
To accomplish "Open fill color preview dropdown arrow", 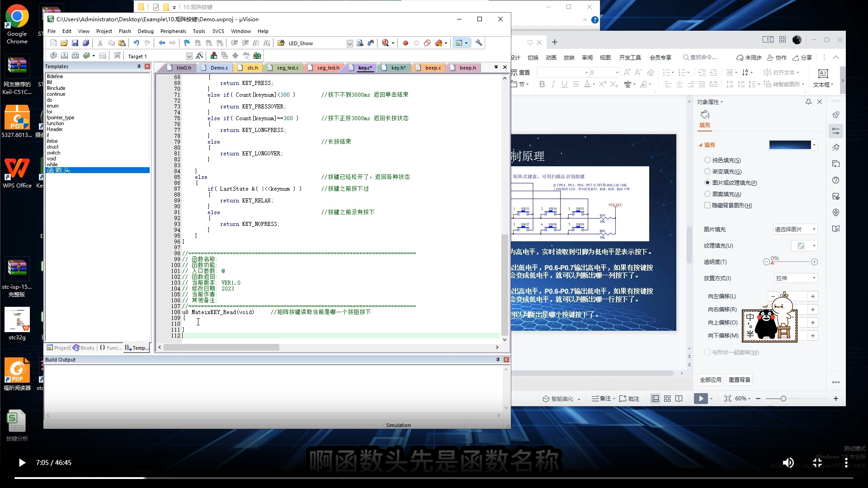I will pyautogui.click(x=814, y=145).
